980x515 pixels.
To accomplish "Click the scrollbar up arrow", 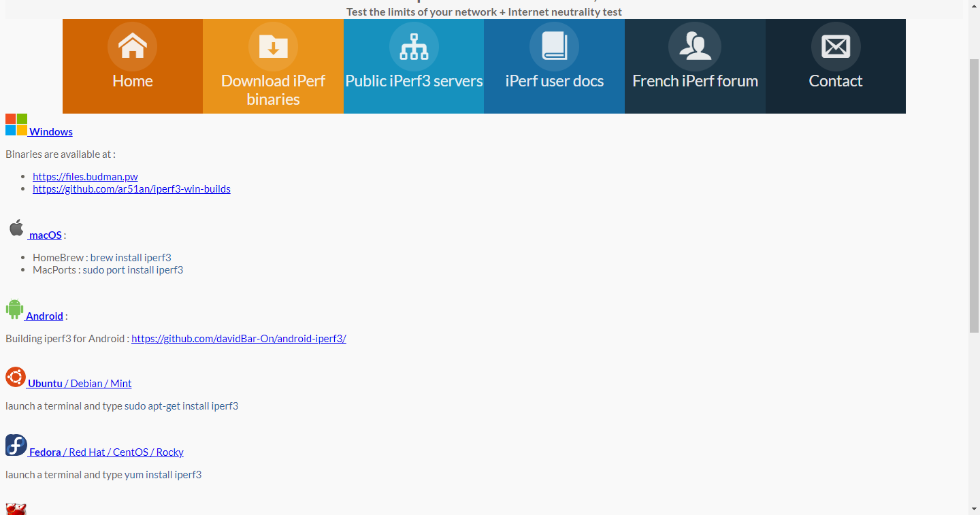I will 974,5.
